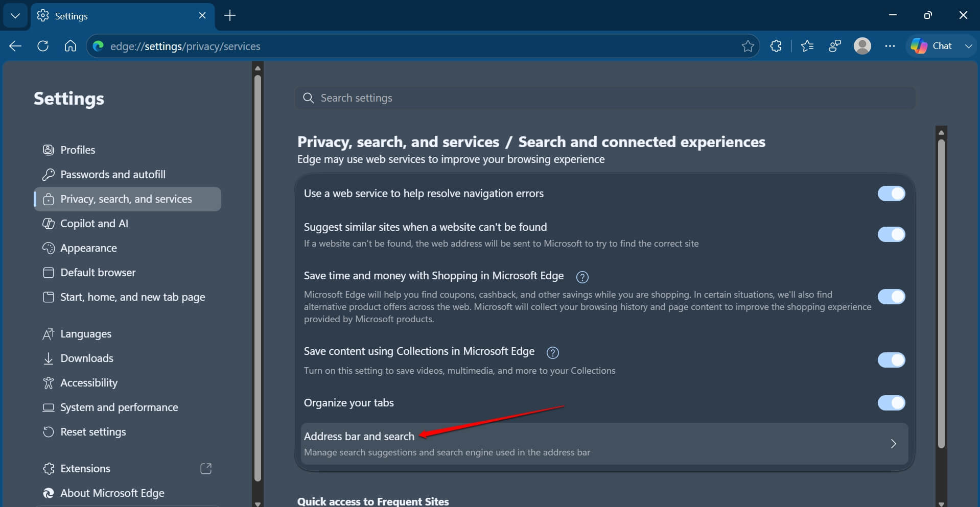Viewport: 980px width, 507px height.
Task: Open the profile avatar menu
Action: click(x=862, y=46)
